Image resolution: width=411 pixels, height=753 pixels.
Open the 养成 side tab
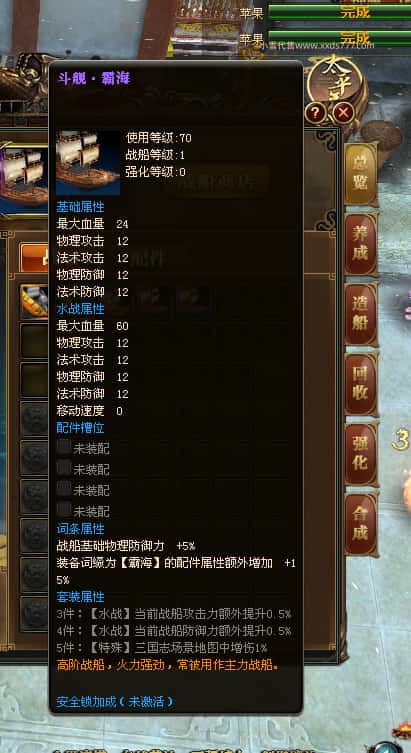[x=361, y=244]
